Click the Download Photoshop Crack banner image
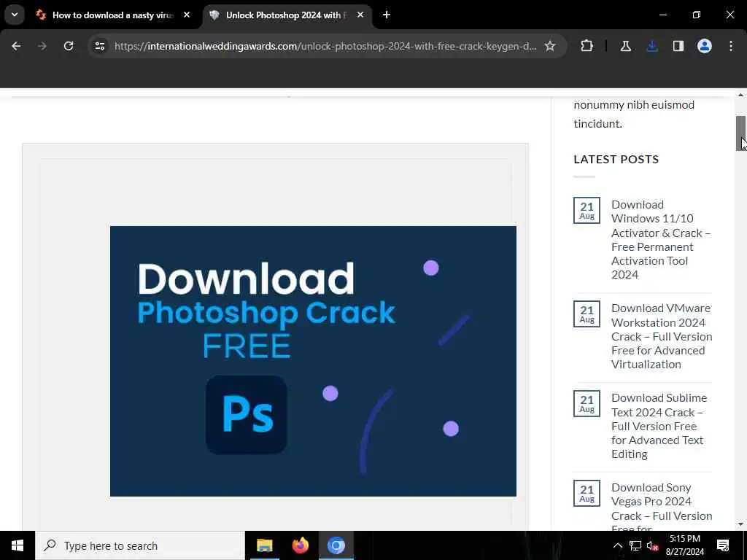 point(313,361)
